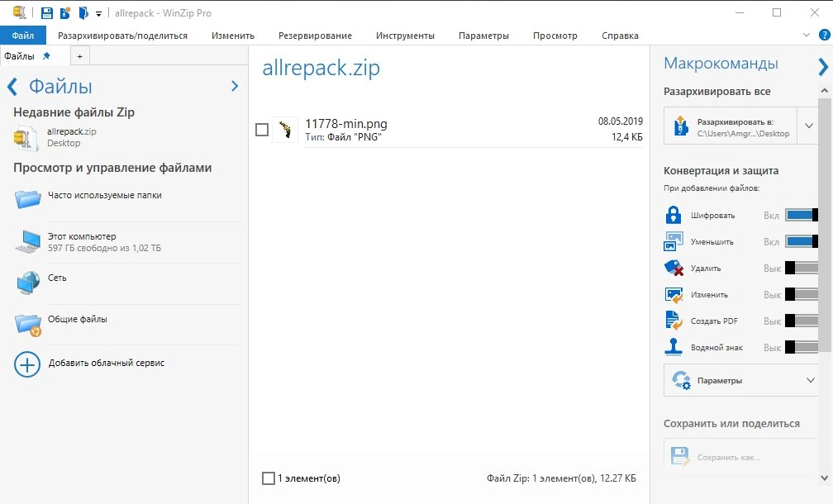Turn off the Уменьшить toggle
This screenshot has width=833, height=504.
pos(802,241)
